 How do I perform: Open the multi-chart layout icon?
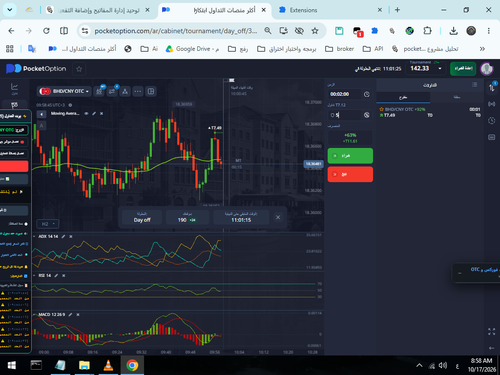coord(151,91)
